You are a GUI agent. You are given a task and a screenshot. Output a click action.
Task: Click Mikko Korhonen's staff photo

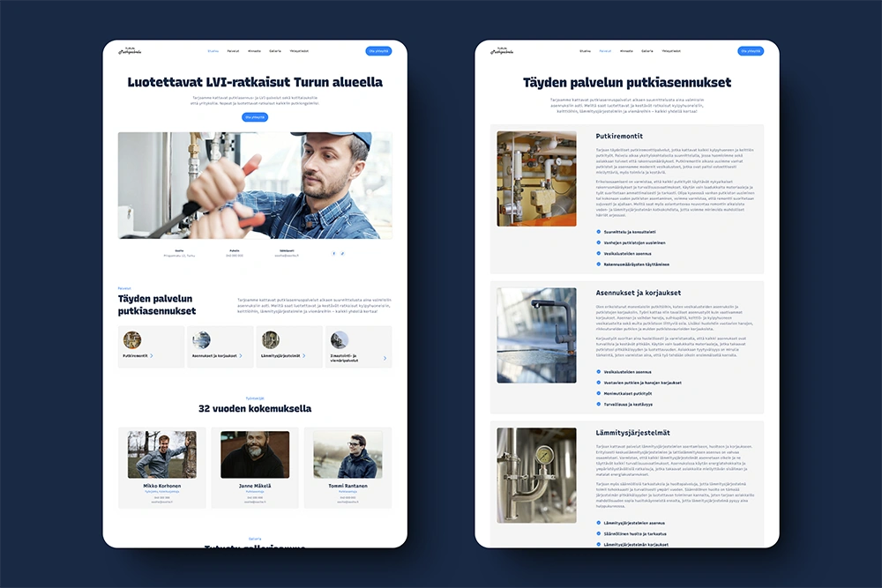(x=162, y=455)
